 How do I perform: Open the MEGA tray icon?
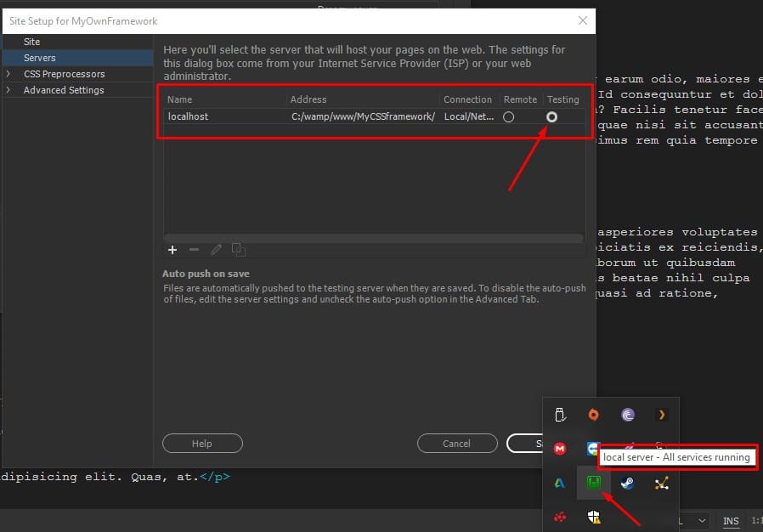pyautogui.click(x=560, y=449)
